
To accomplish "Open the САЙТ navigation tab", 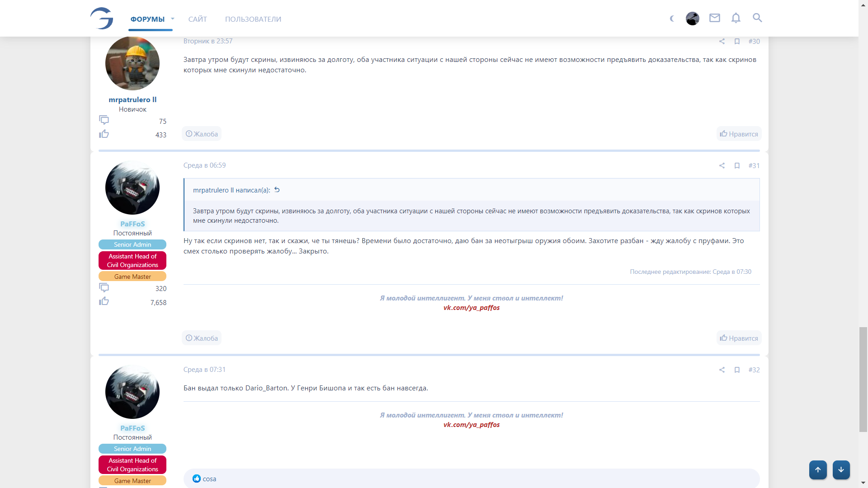I will click(x=198, y=19).
